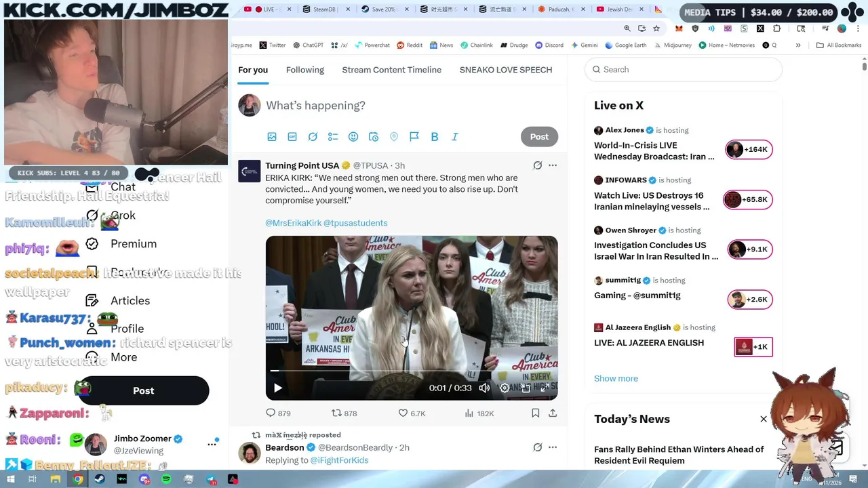868x488 pixels.
Task: Open video settings gear
Action: click(505, 388)
